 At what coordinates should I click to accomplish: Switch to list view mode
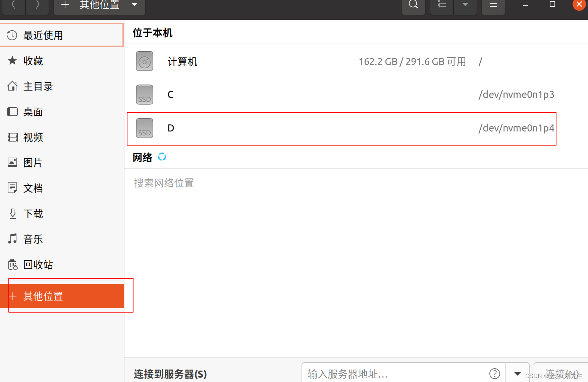(x=441, y=4)
